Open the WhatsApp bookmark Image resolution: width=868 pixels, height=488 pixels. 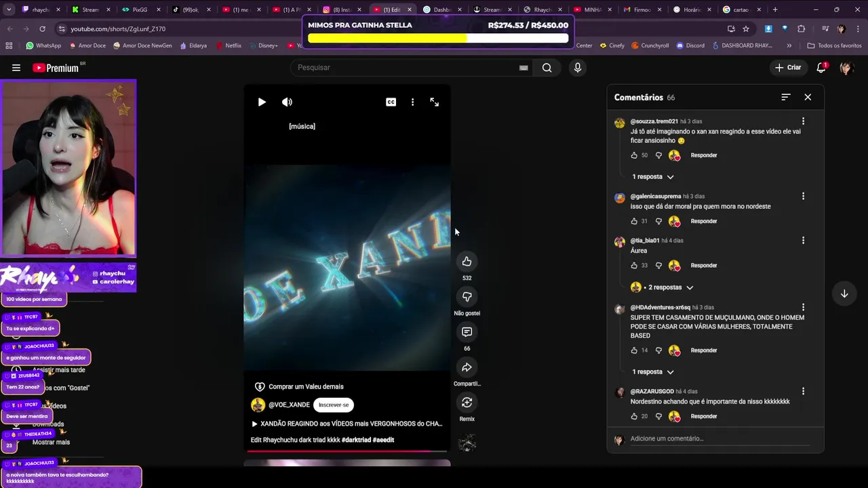pyautogui.click(x=43, y=45)
